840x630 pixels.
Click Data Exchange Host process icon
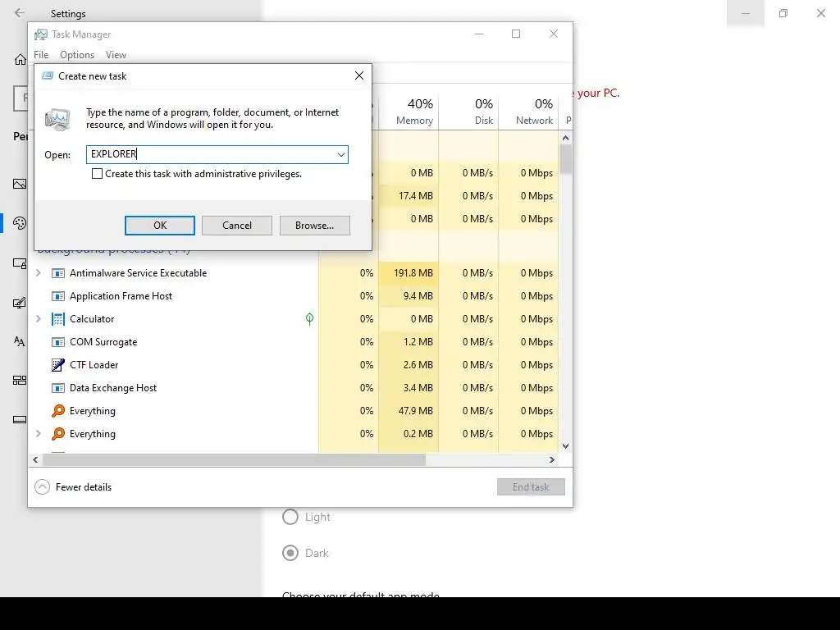[x=58, y=388]
